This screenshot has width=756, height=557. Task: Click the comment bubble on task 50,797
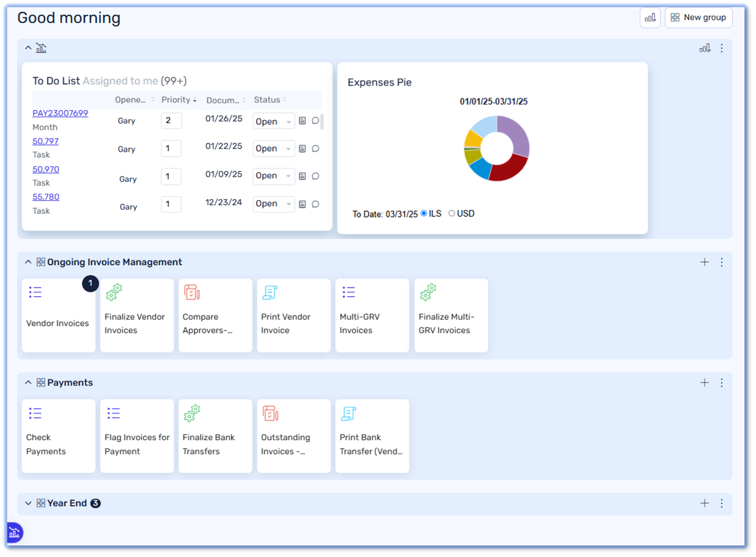click(315, 148)
